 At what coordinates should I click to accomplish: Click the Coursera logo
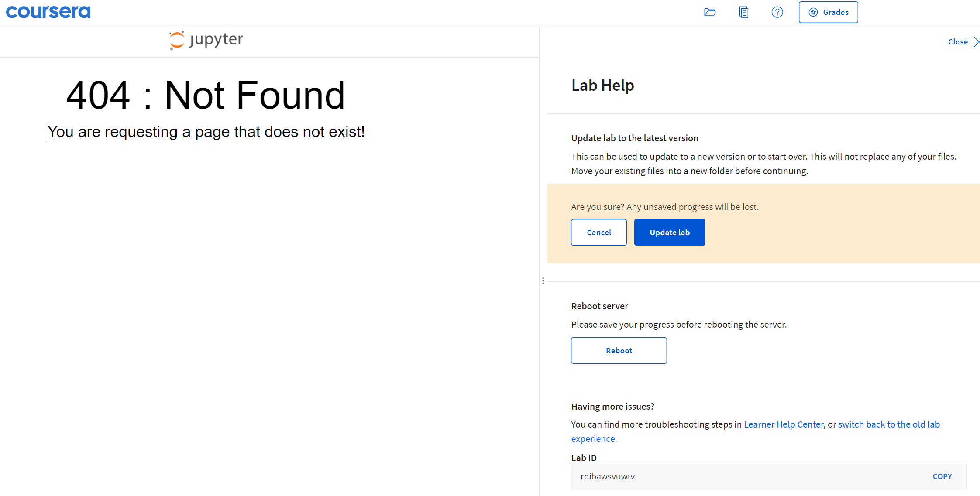pyautogui.click(x=48, y=12)
